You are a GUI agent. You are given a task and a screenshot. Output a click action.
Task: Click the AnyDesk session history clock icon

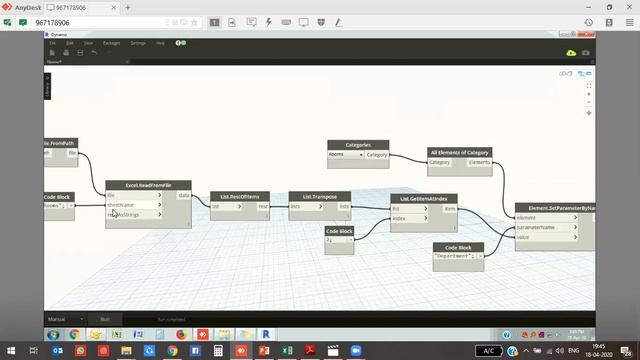pyautogui.click(x=589, y=23)
